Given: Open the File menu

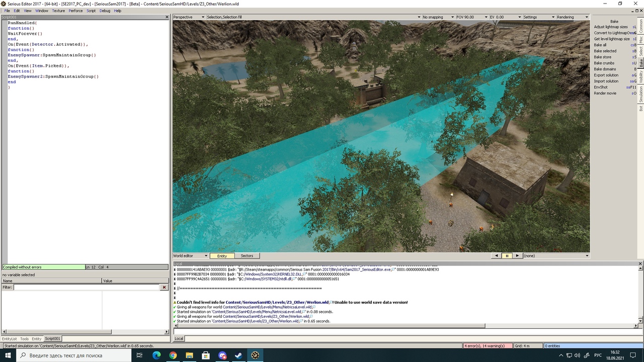Looking at the screenshot, I should point(7,11).
